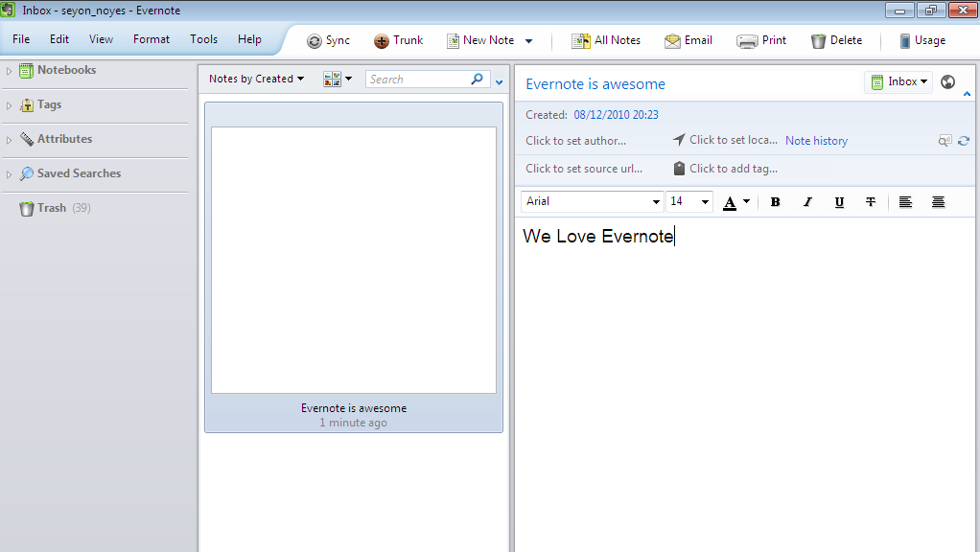Print the current note
The height and width of the screenshot is (552, 980).
761,40
